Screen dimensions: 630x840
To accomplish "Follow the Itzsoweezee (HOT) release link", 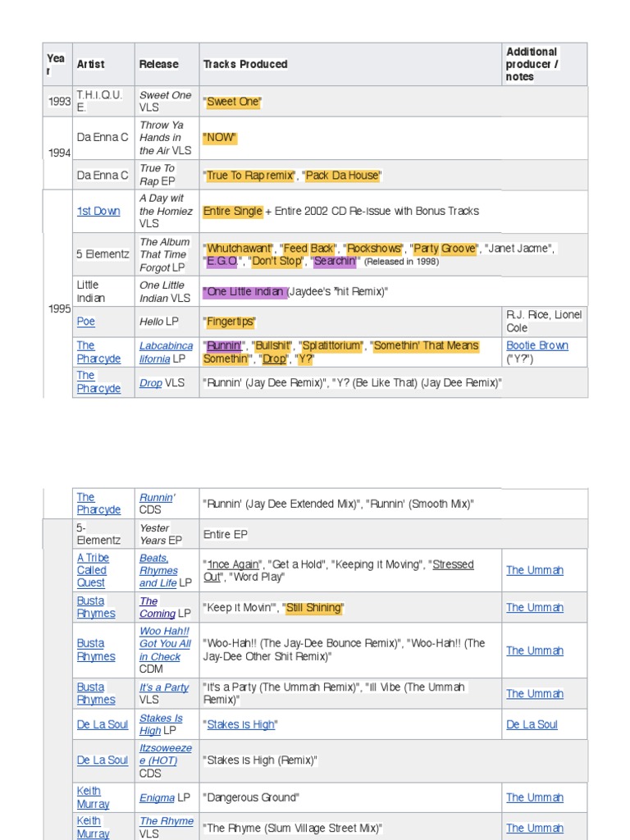I will pos(165,754).
